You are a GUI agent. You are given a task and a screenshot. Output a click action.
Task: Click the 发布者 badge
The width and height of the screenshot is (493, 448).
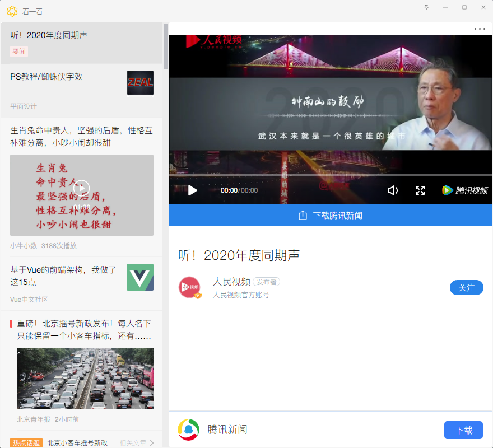[266, 282]
